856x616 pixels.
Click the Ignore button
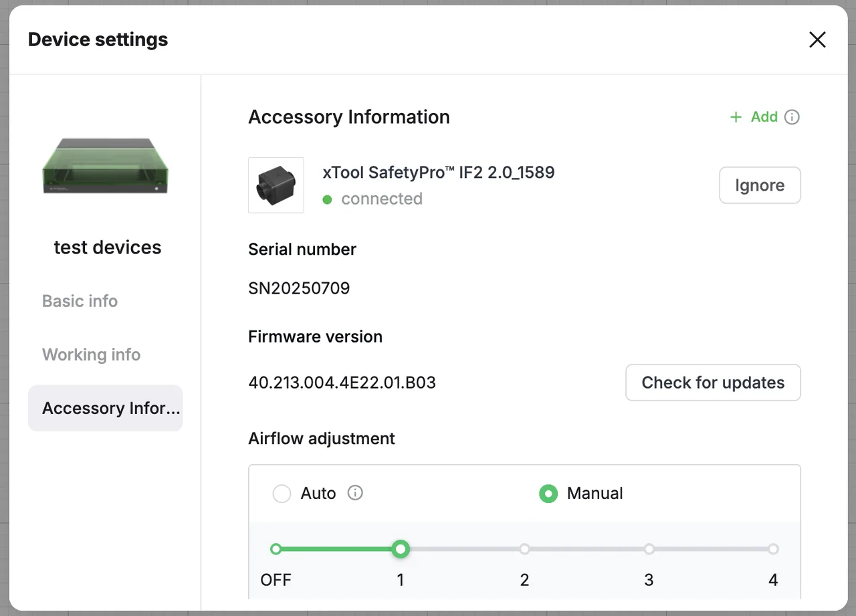tap(760, 185)
